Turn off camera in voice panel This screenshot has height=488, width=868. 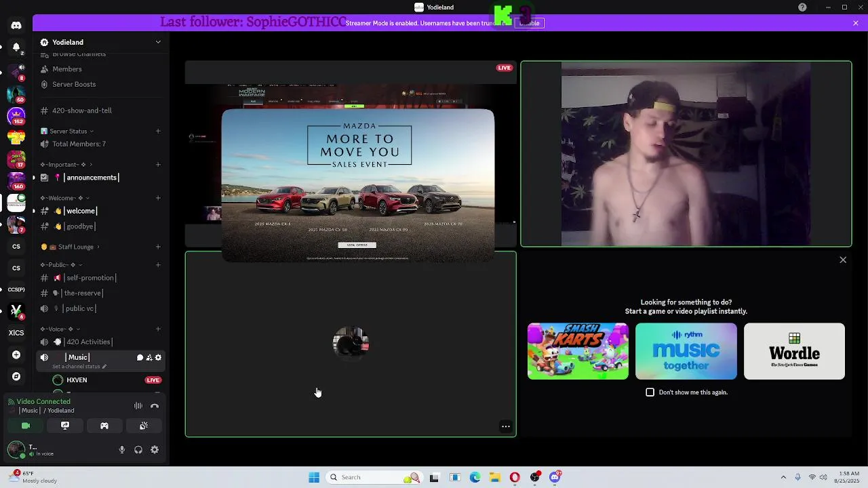26,426
